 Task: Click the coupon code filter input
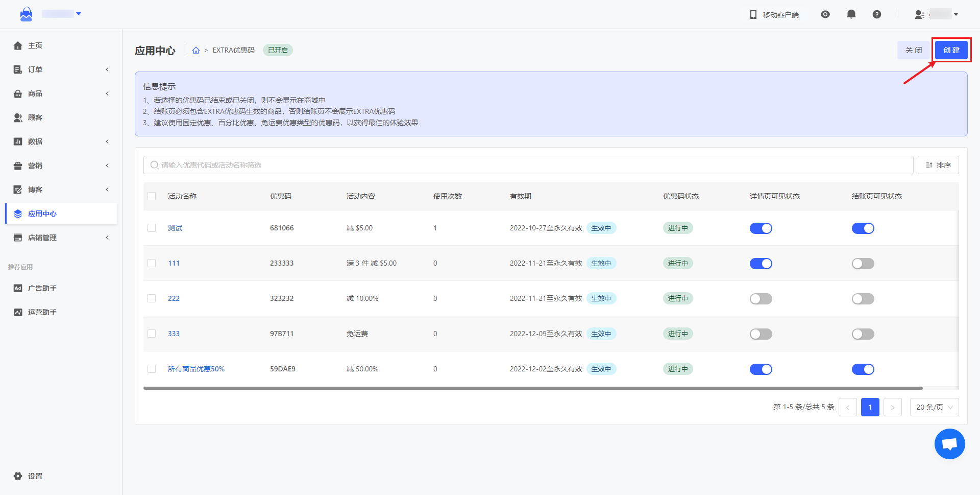[x=528, y=165]
